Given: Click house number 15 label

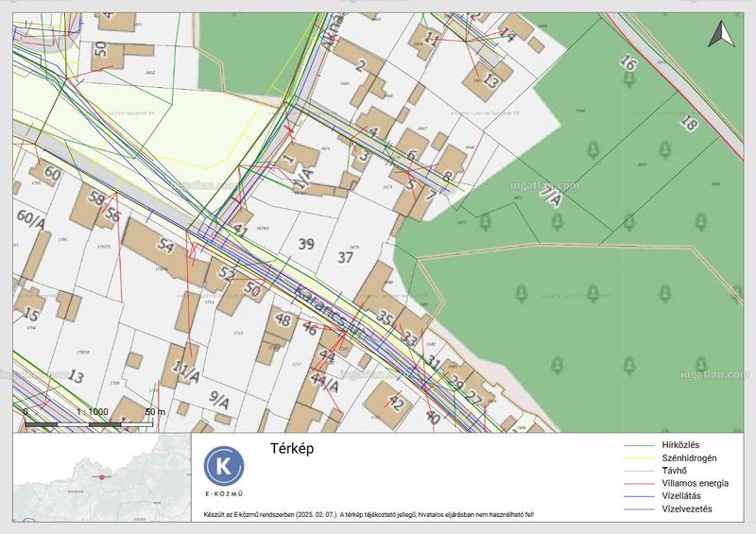Looking at the screenshot, I should pyautogui.click(x=31, y=315).
